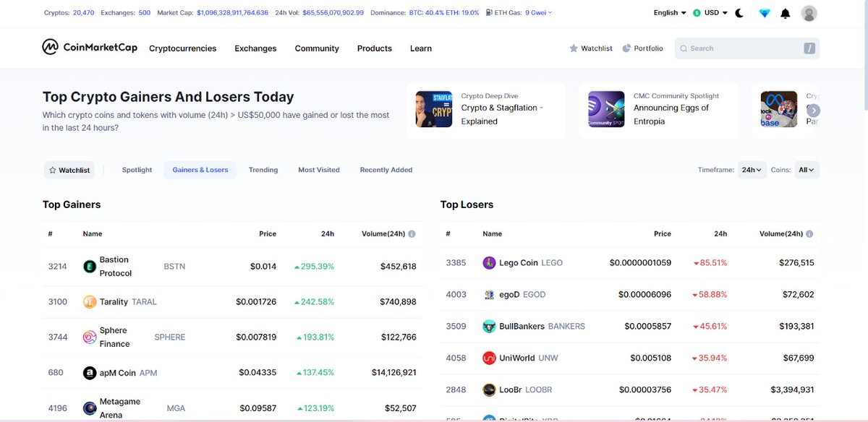The width and height of the screenshot is (868, 422).
Task: Open the English language dropdown
Action: 670,13
